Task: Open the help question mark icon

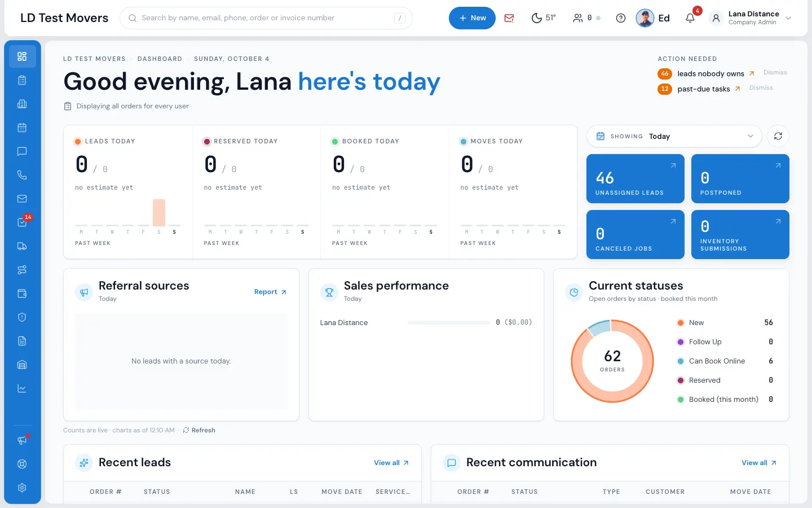Action: coord(621,18)
